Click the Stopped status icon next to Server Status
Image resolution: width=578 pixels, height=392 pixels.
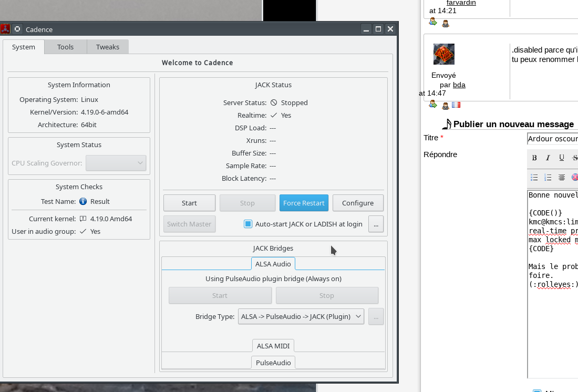[x=274, y=102]
